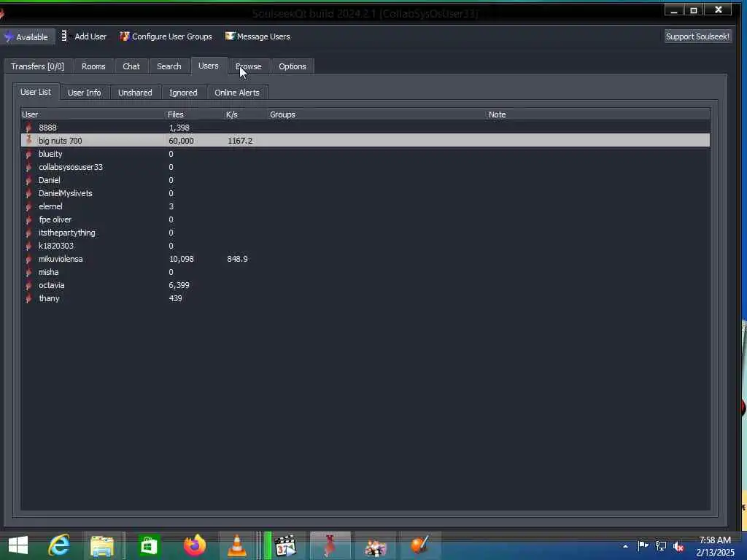Click the status icon beside k1820303
747x560 pixels.
29,246
